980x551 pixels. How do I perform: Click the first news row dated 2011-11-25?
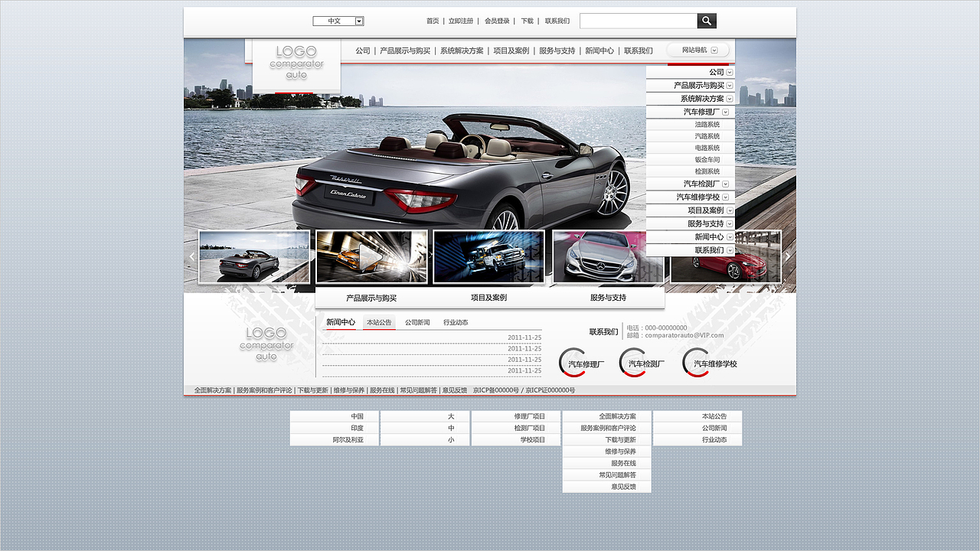(432, 337)
